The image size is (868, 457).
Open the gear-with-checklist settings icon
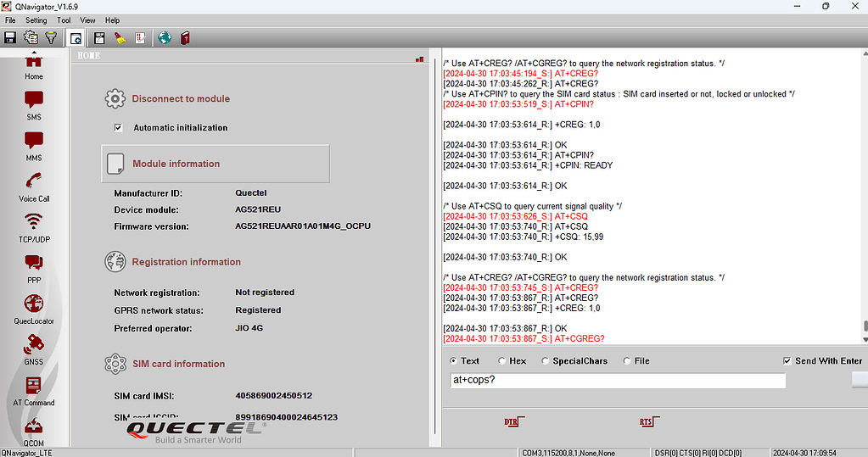coord(31,37)
